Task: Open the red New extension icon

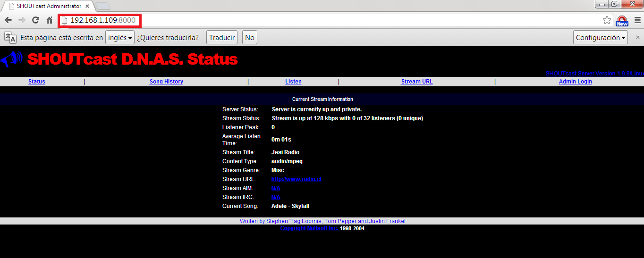Action: [622, 21]
